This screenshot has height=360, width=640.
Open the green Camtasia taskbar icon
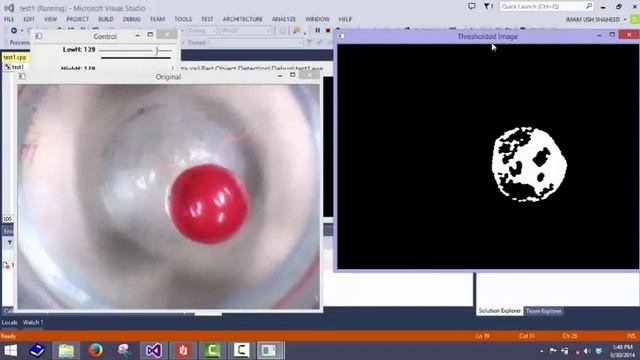click(x=212, y=350)
